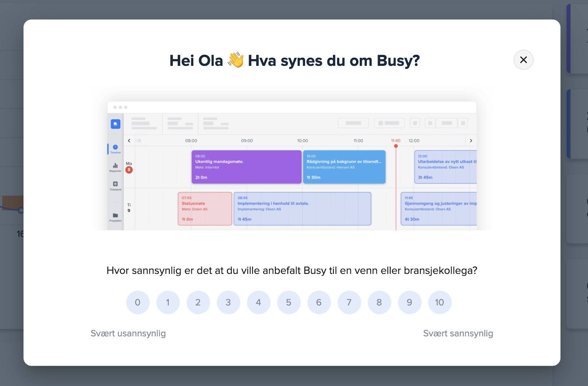Select rating 1 on the scale
Image resolution: width=588 pixels, height=386 pixels.
[168, 302]
